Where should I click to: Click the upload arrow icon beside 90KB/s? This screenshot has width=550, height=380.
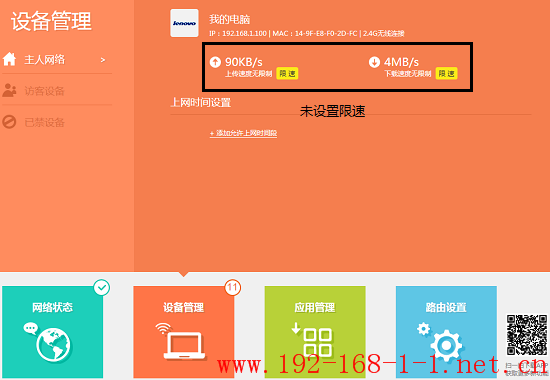(215, 62)
